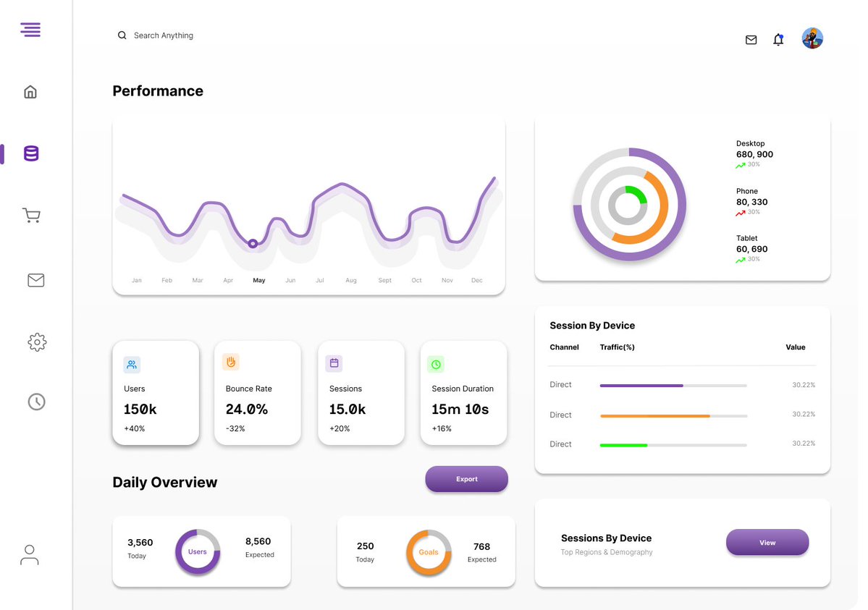
Task: Click the purple Users donut chart
Action: pos(198,552)
